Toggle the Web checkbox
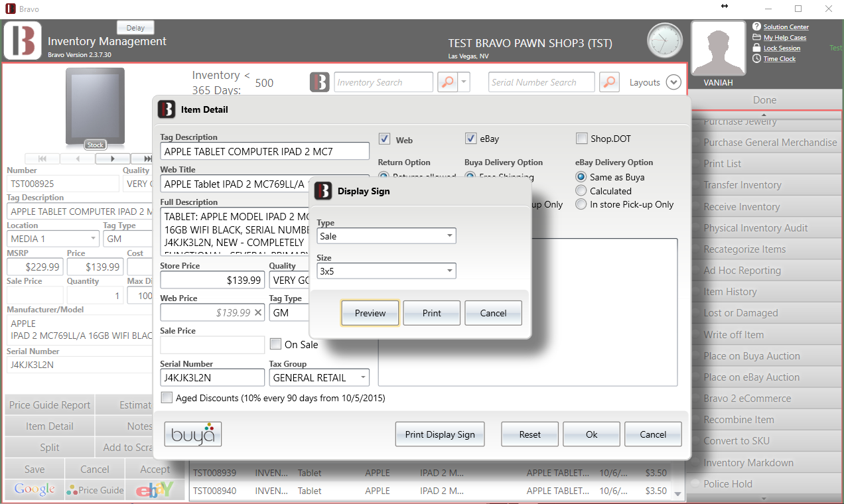The image size is (844, 504). (x=384, y=139)
